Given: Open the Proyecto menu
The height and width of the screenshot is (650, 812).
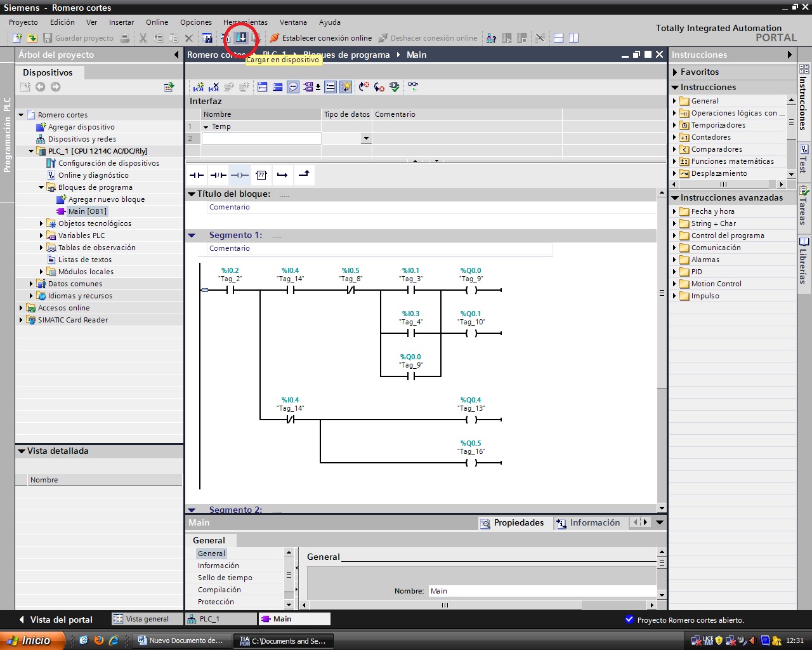Looking at the screenshot, I should pos(23,22).
